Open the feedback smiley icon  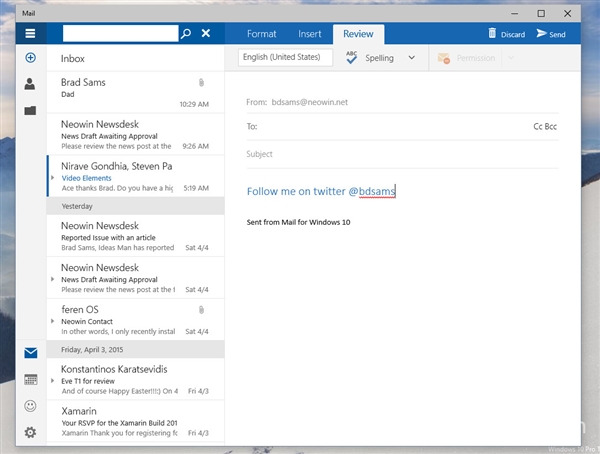[30, 406]
